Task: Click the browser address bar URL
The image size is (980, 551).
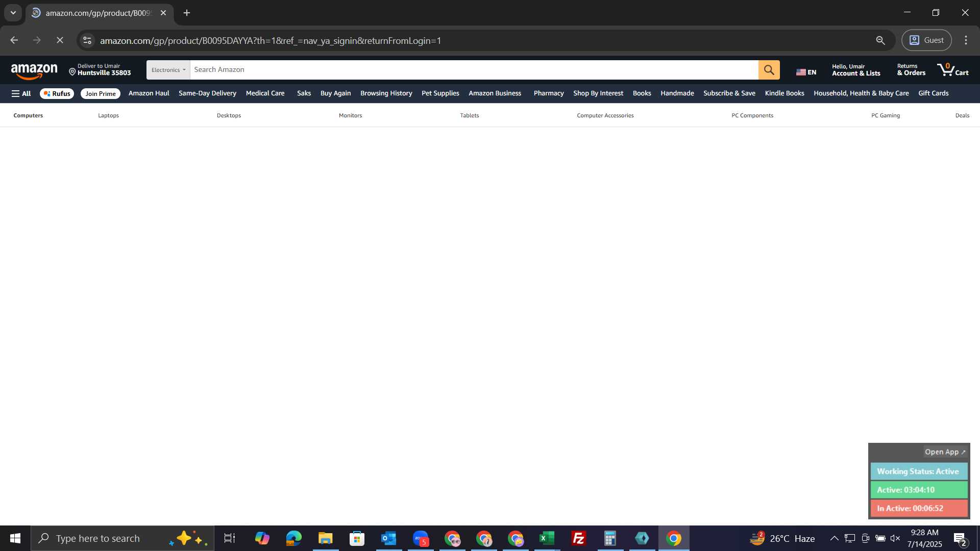Action: 271,40
